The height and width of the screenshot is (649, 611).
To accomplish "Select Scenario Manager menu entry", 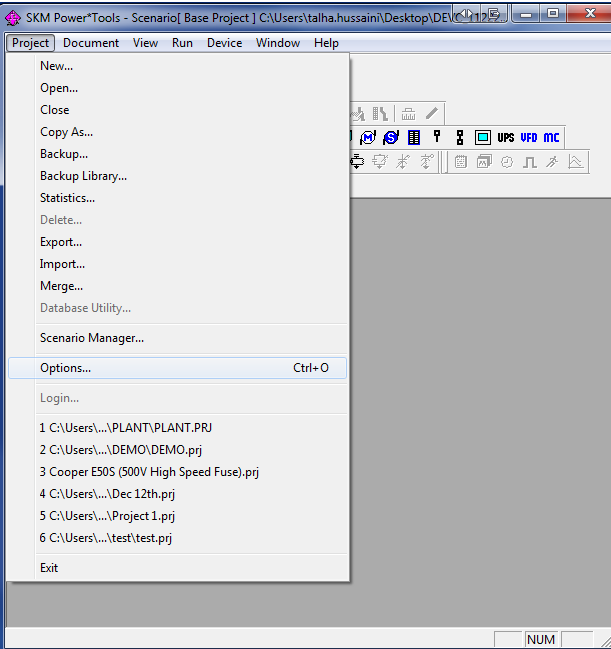I will click(92, 338).
